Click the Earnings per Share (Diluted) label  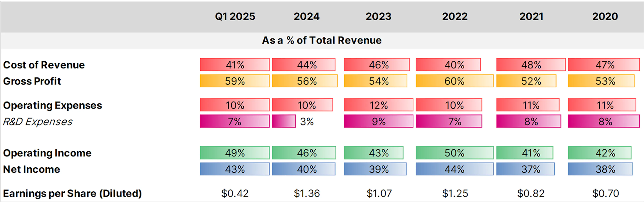[72, 193]
